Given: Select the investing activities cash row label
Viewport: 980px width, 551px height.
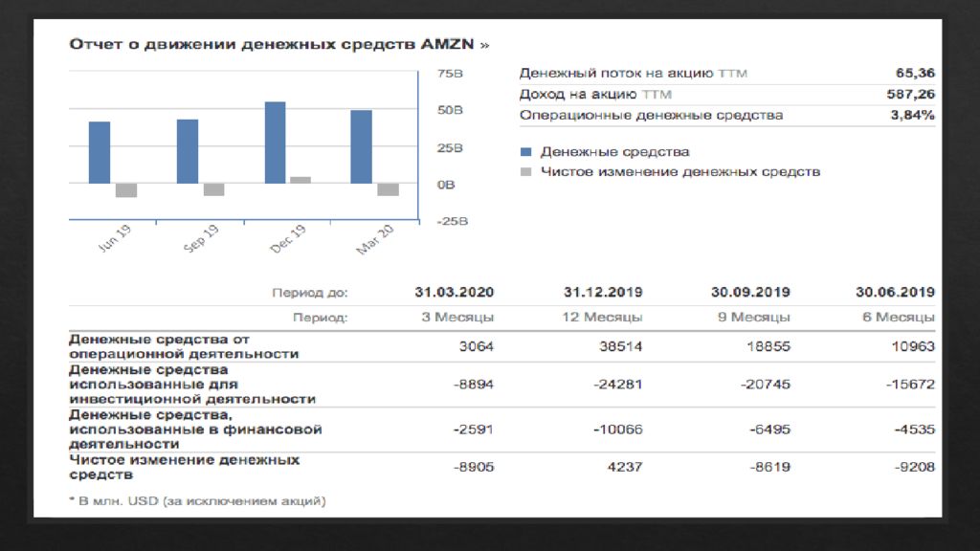Looking at the screenshot, I should click(x=192, y=385).
